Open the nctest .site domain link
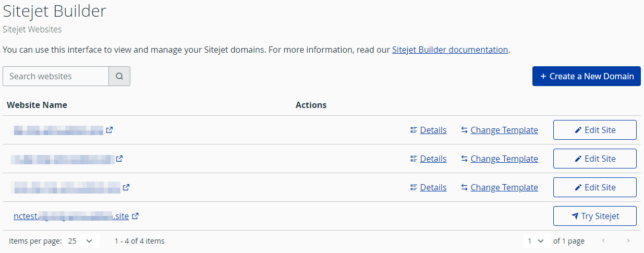Screen dimensions: 644x253 (x=71, y=216)
